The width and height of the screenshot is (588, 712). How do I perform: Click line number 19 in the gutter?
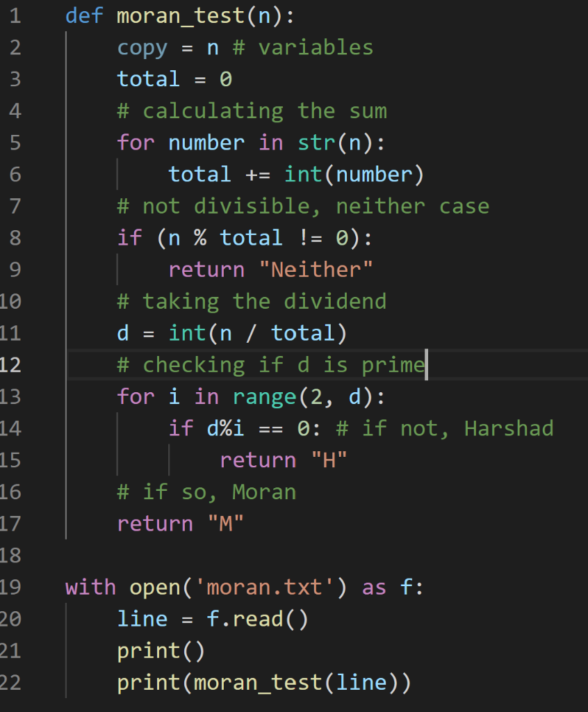(x=10, y=588)
